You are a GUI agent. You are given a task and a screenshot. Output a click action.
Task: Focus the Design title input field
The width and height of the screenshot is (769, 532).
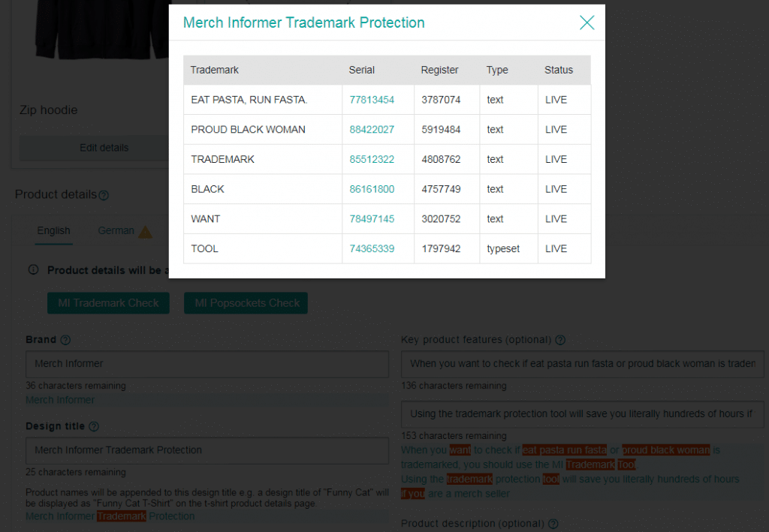click(x=207, y=451)
